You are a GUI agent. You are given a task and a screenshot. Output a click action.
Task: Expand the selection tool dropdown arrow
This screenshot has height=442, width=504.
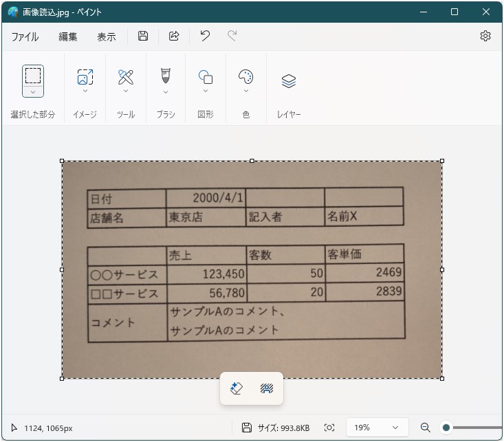[x=33, y=92]
